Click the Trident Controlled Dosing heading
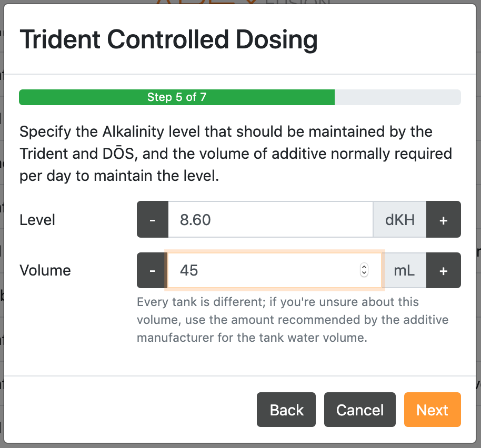Image resolution: width=481 pixels, height=448 pixels. [x=168, y=39]
